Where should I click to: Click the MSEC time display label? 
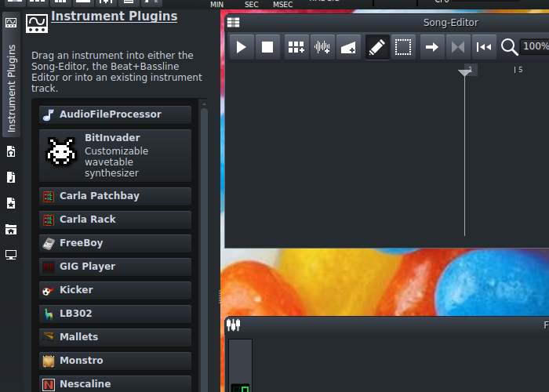pyautogui.click(x=282, y=5)
